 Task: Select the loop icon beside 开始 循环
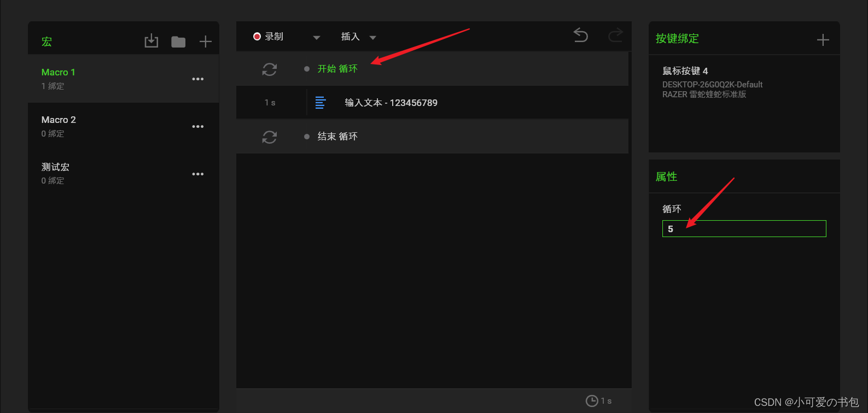point(270,69)
